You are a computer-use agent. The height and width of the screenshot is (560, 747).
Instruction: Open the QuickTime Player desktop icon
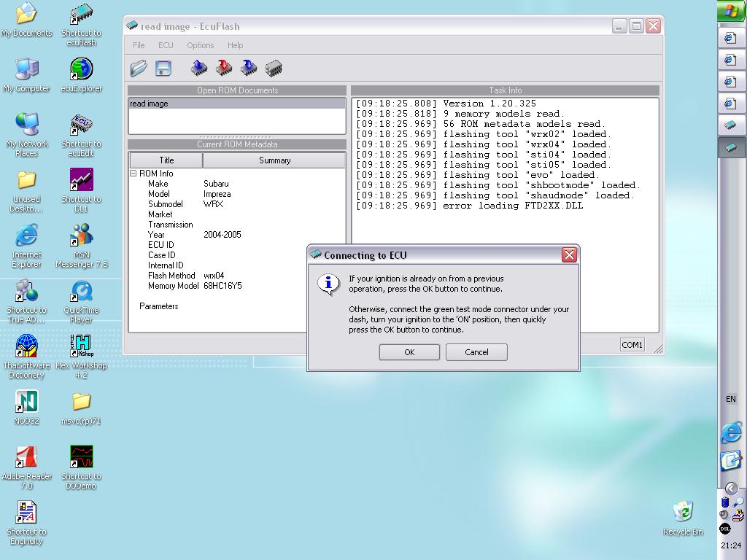coord(81,301)
